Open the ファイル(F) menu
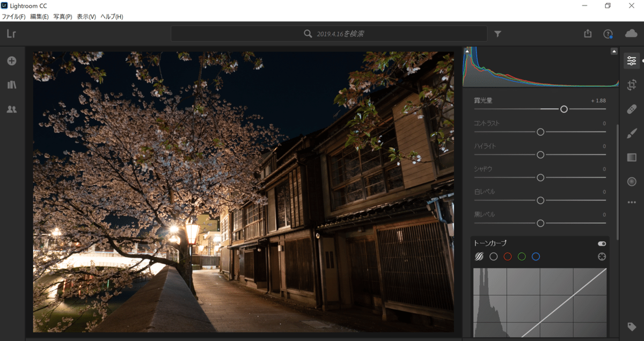644x341 pixels. pyautogui.click(x=13, y=17)
